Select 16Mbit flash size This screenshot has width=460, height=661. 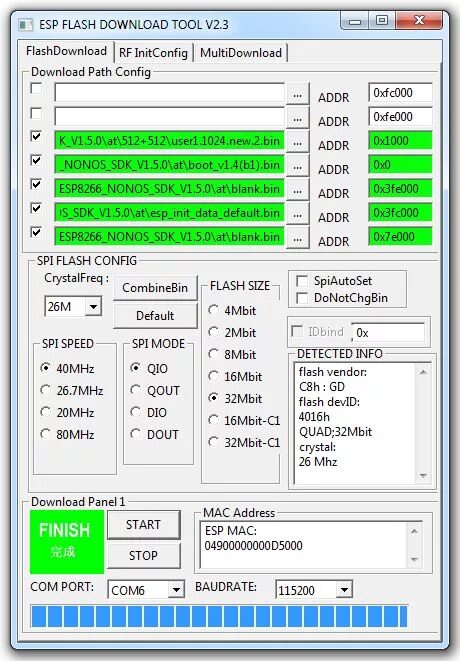pyautogui.click(x=235, y=376)
